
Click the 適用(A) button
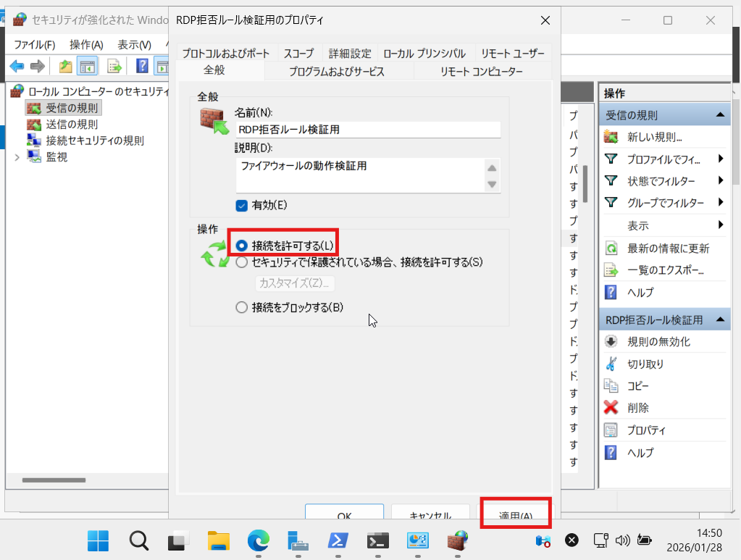[516, 511]
